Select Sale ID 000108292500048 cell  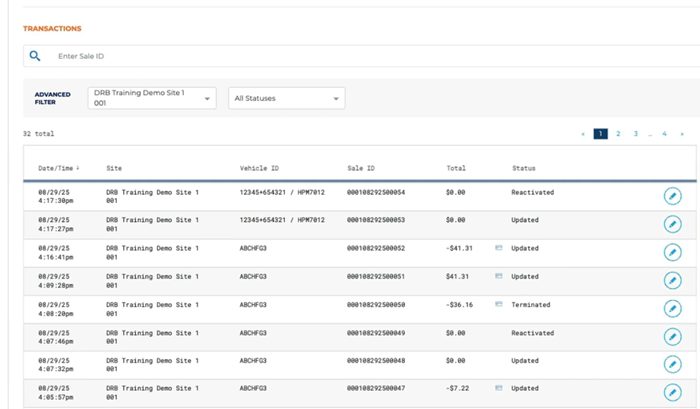click(376, 361)
